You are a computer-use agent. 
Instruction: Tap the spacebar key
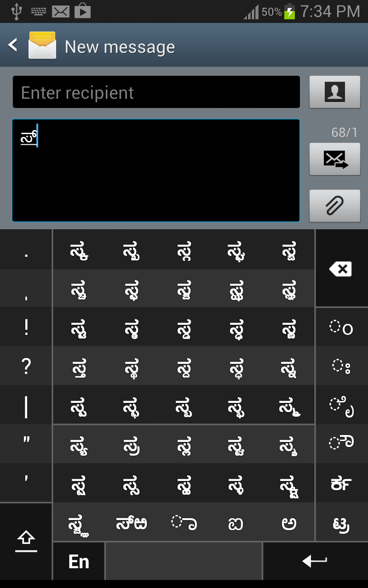[184, 561]
